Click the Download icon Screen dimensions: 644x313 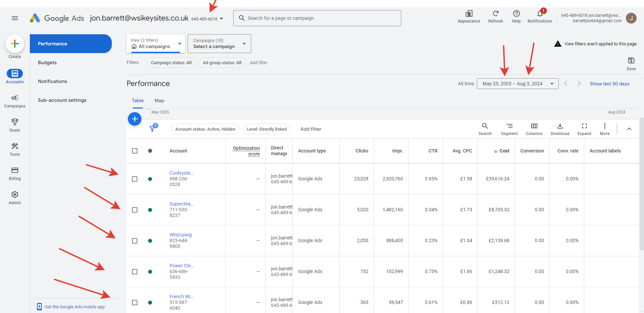[560, 126]
